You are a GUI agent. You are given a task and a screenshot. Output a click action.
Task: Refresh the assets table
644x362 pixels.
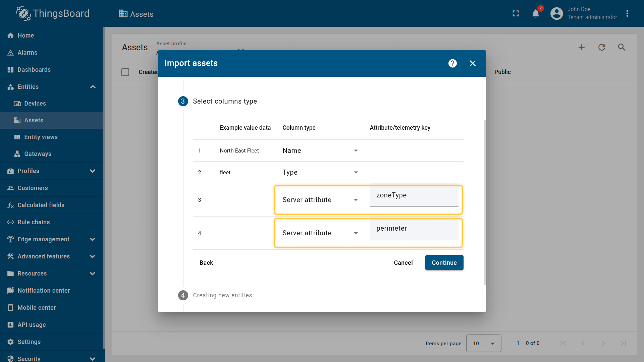click(601, 47)
